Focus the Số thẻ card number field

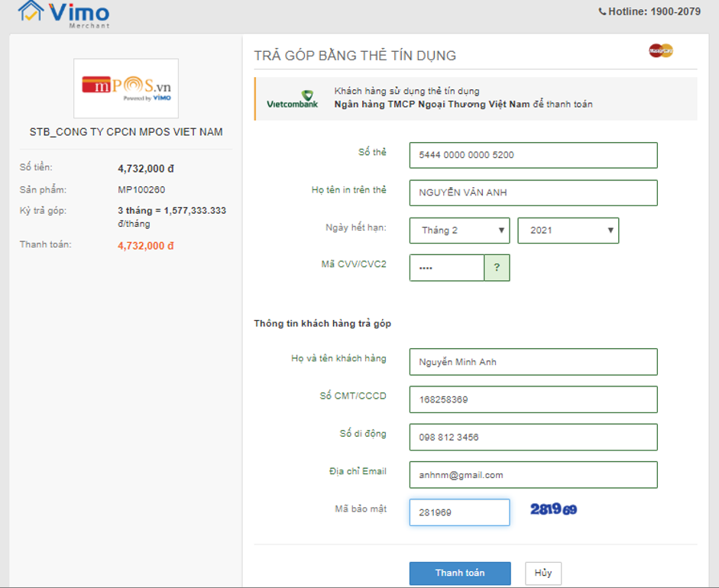point(533,155)
